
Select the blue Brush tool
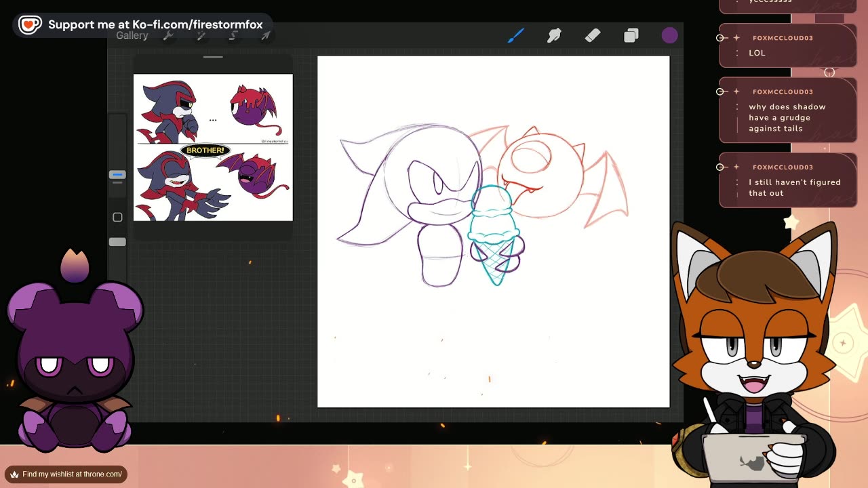(516, 35)
